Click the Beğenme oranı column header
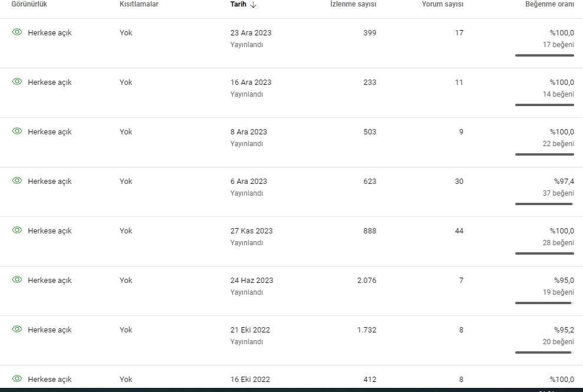 click(x=549, y=4)
